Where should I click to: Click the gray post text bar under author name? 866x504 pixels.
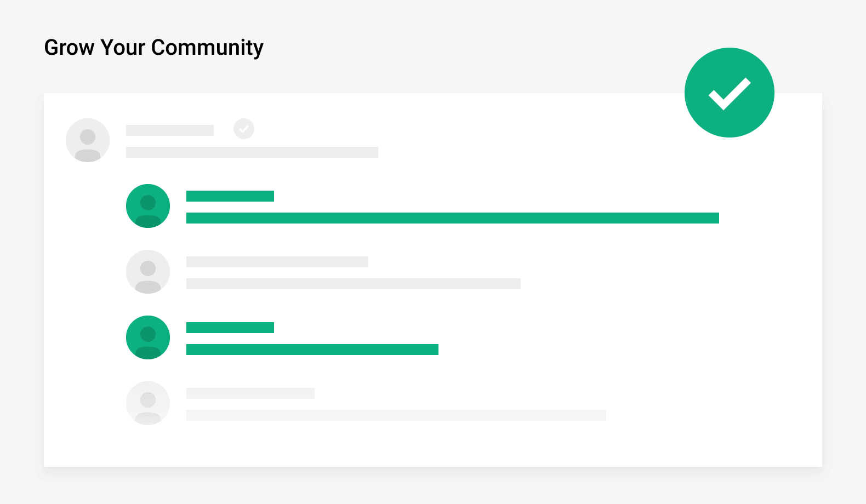point(252,152)
